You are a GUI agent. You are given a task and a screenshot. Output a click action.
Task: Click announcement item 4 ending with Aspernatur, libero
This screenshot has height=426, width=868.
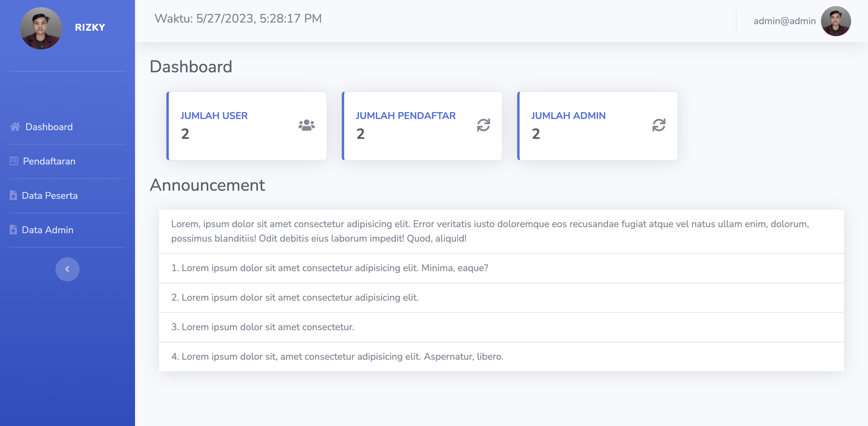click(x=337, y=356)
